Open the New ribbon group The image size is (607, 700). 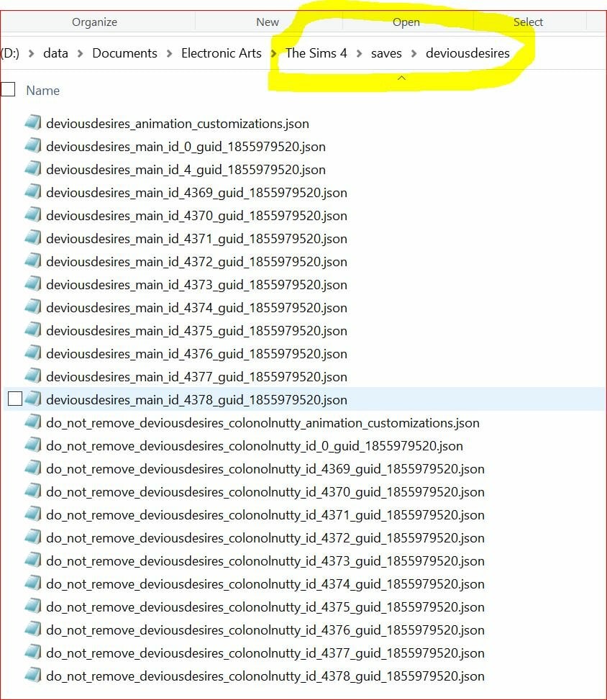[x=268, y=22]
